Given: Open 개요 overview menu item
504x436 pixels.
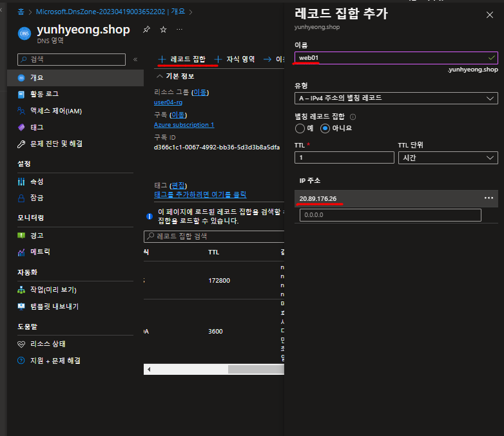Looking at the screenshot, I should coord(75,78).
